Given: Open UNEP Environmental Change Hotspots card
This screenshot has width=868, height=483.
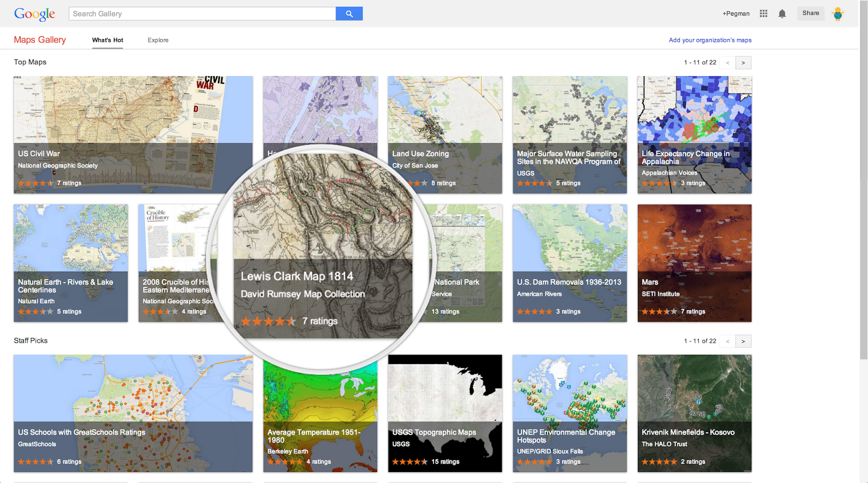Looking at the screenshot, I should [x=570, y=414].
